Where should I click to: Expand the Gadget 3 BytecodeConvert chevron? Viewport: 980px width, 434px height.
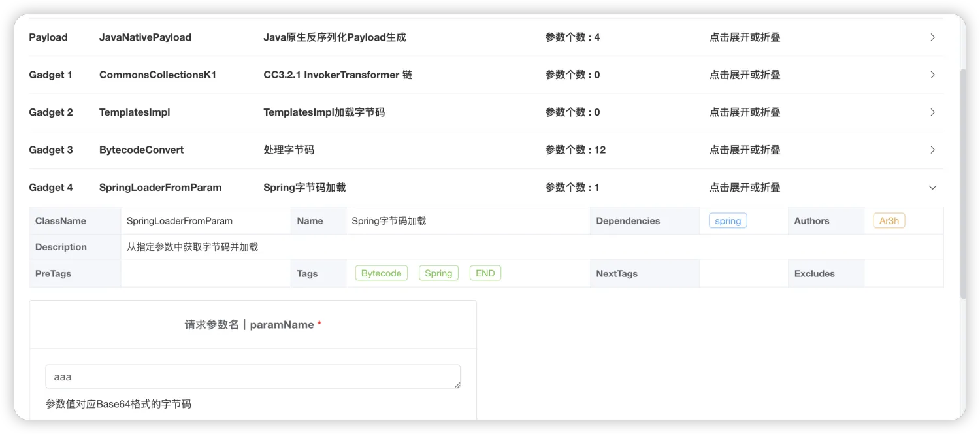pyautogui.click(x=932, y=150)
